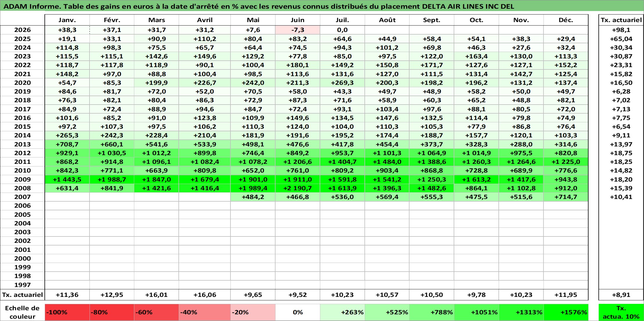This screenshot has height=321, width=644.
Task: Select the 2013 year row label
Action: [22, 144]
